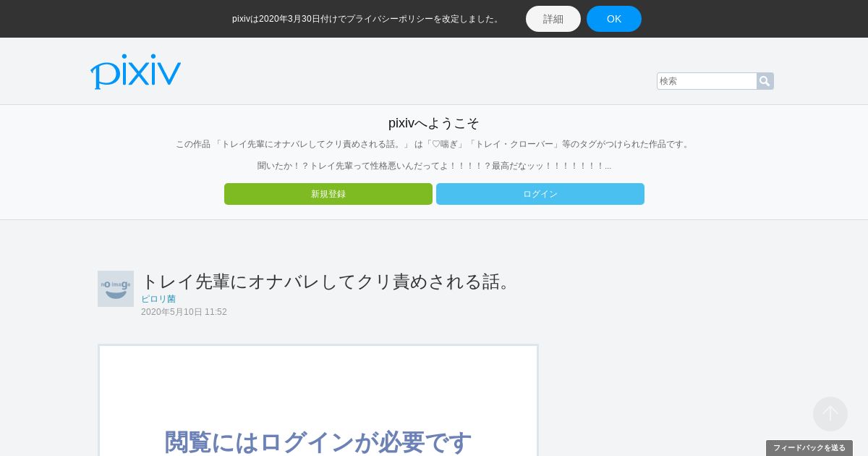Click the search magnifier icon
The image size is (868, 456).
pos(765,81)
